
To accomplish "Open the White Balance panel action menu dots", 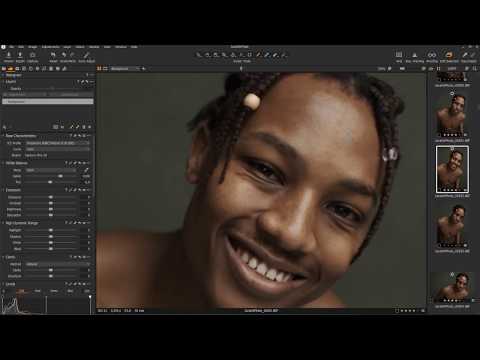I will tap(89, 163).
